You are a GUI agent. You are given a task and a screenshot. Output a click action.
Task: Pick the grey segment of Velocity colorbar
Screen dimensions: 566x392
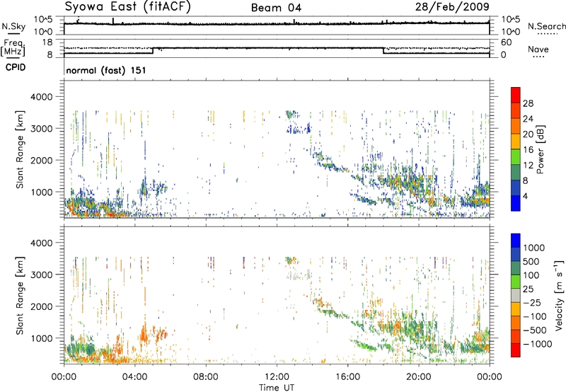(x=516, y=296)
